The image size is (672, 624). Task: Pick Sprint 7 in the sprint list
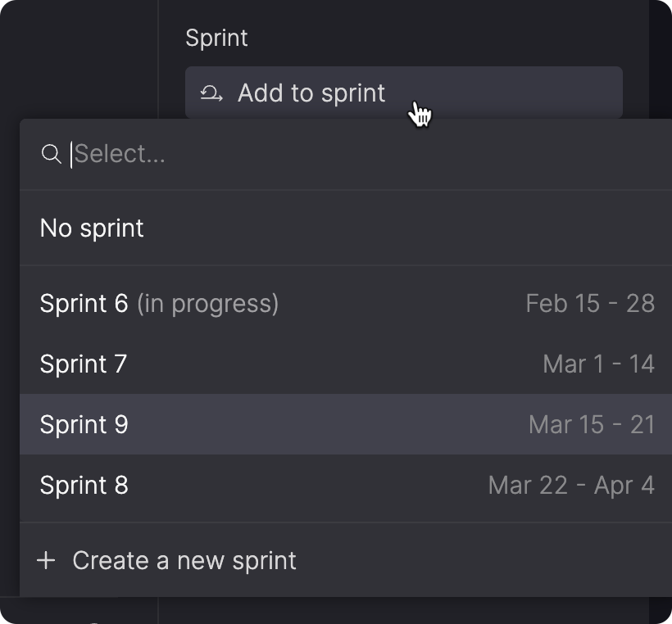click(x=84, y=364)
